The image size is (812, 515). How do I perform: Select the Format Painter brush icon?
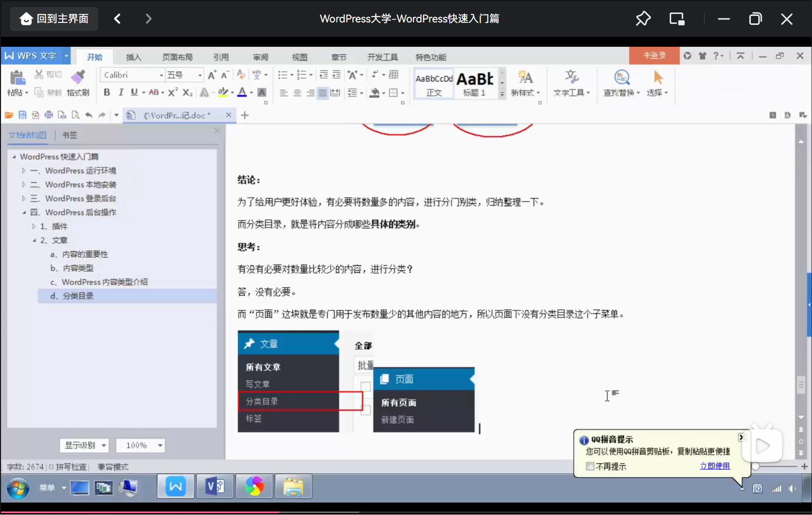(78, 77)
